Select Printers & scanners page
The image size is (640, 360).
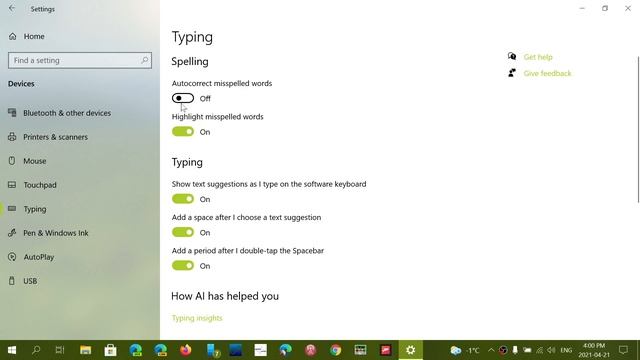(48, 137)
